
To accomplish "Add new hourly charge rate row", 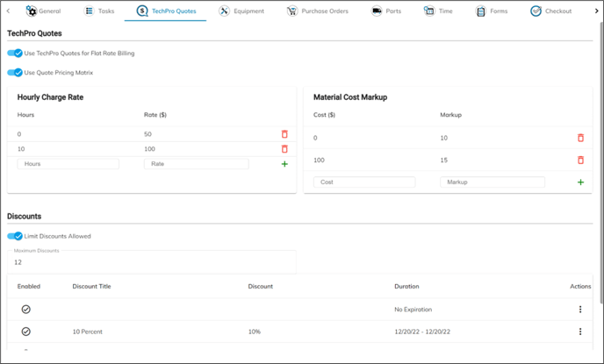I will coord(284,164).
